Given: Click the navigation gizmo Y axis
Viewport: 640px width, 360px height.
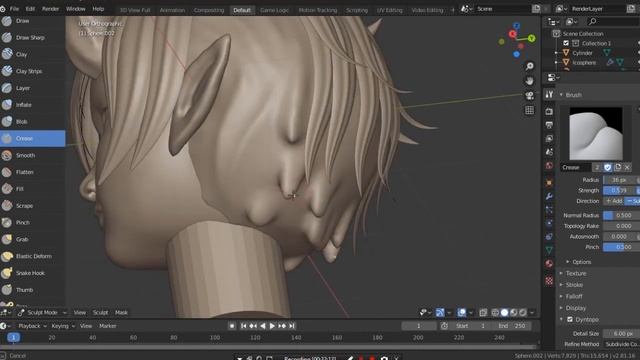Looking at the screenshot, I should (531, 38).
